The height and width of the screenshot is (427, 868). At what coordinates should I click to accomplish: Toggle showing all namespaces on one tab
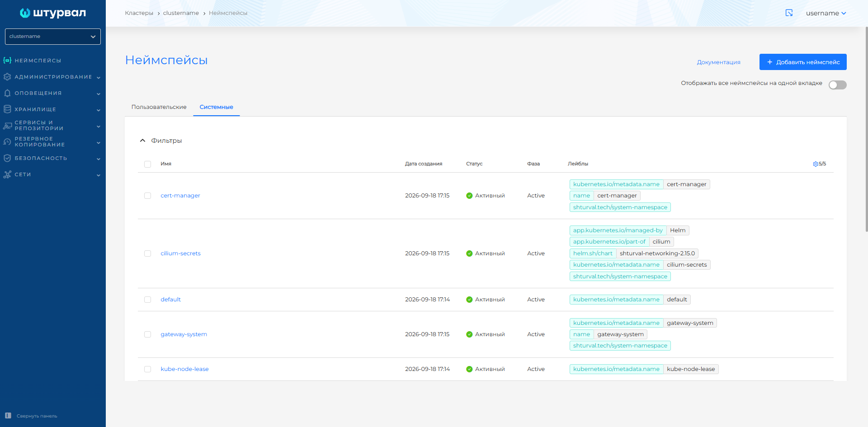pos(837,85)
